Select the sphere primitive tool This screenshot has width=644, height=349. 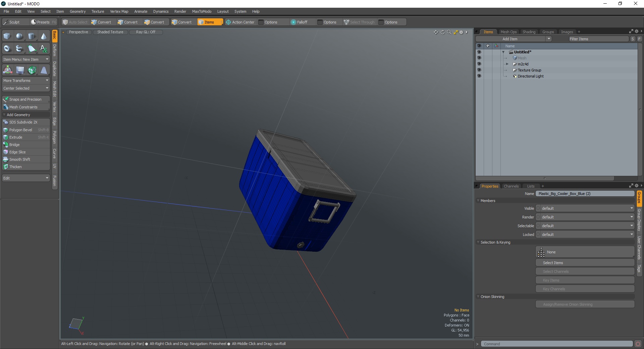pos(19,36)
